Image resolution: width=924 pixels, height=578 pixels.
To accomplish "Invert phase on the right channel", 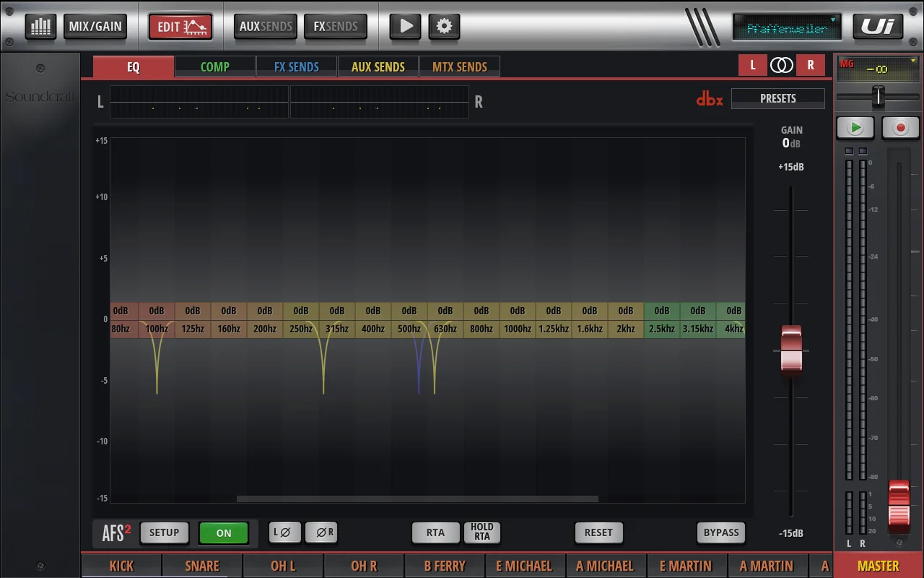I will tap(322, 532).
